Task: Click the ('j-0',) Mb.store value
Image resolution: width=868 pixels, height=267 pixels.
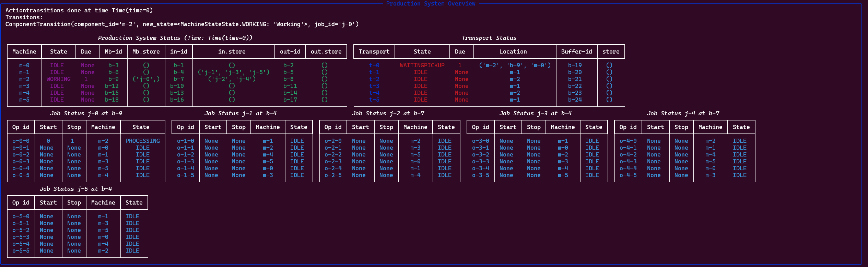Action: pyautogui.click(x=146, y=79)
